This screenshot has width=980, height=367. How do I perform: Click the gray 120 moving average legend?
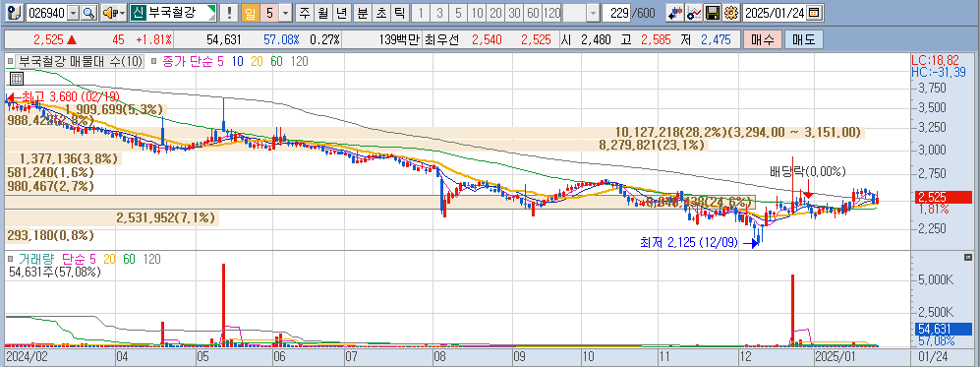(299, 61)
